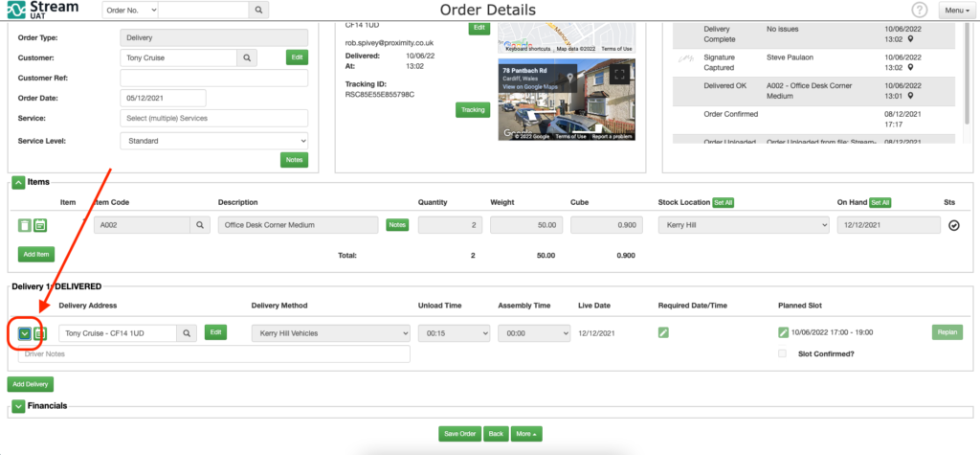The image size is (980, 455).
Task: Click the Stream UAT logo
Action: (x=44, y=10)
